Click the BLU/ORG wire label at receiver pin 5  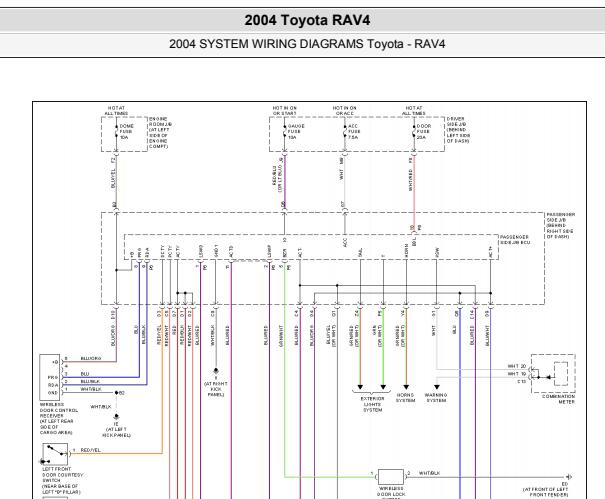click(x=91, y=359)
